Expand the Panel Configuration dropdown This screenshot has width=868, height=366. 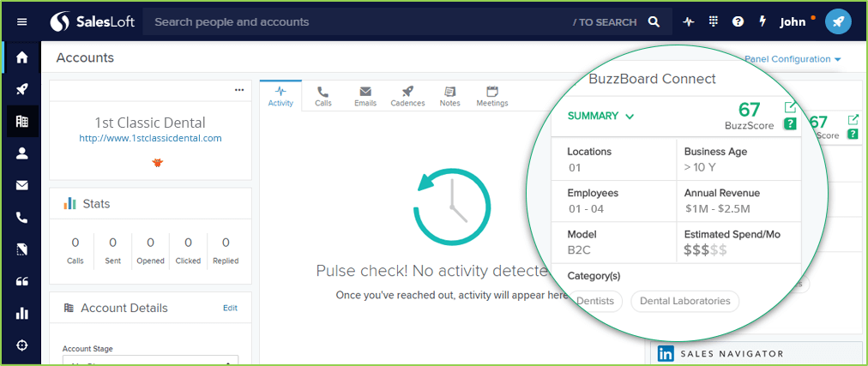tap(793, 59)
